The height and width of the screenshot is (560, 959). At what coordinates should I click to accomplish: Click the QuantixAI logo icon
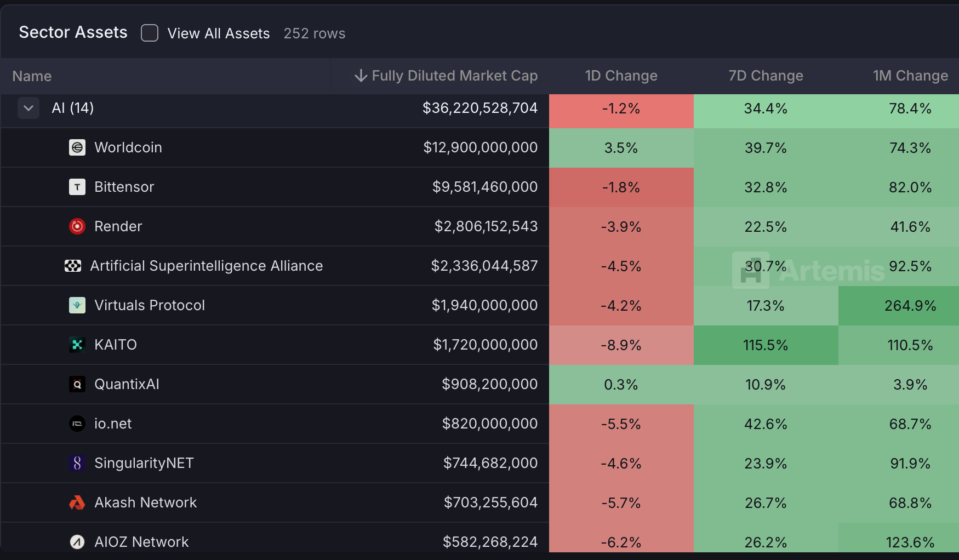(77, 384)
